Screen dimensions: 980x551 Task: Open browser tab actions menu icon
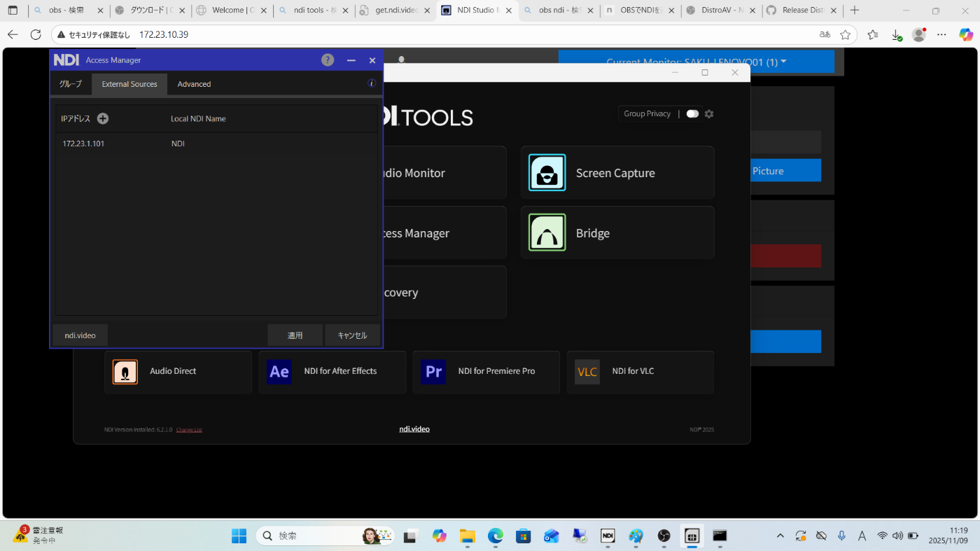13,11
